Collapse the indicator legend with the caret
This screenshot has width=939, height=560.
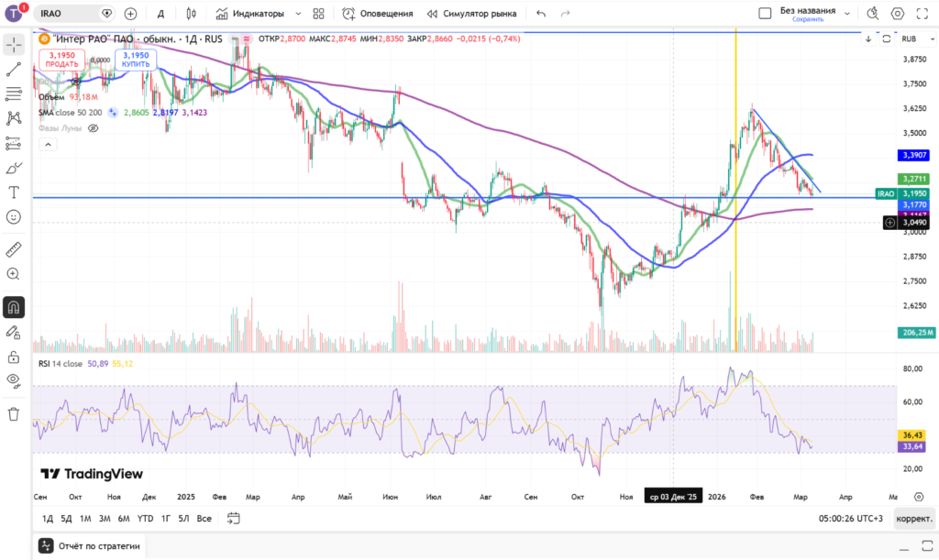coord(48,144)
